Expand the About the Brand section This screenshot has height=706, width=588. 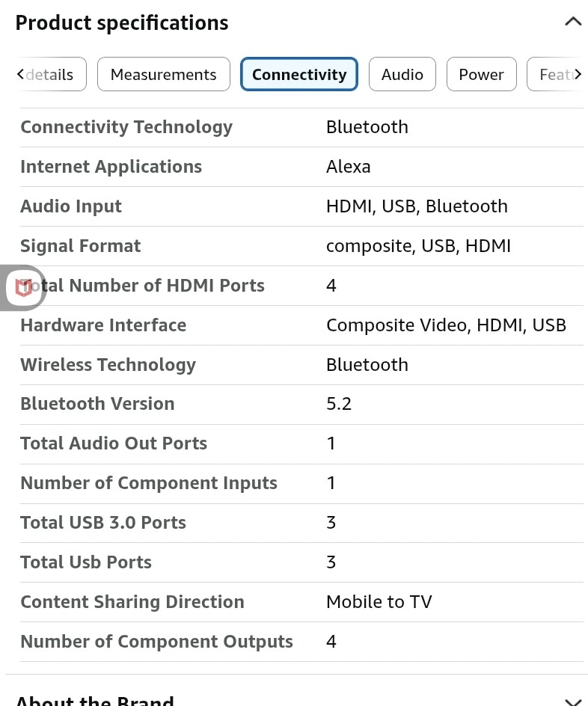click(x=572, y=702)
